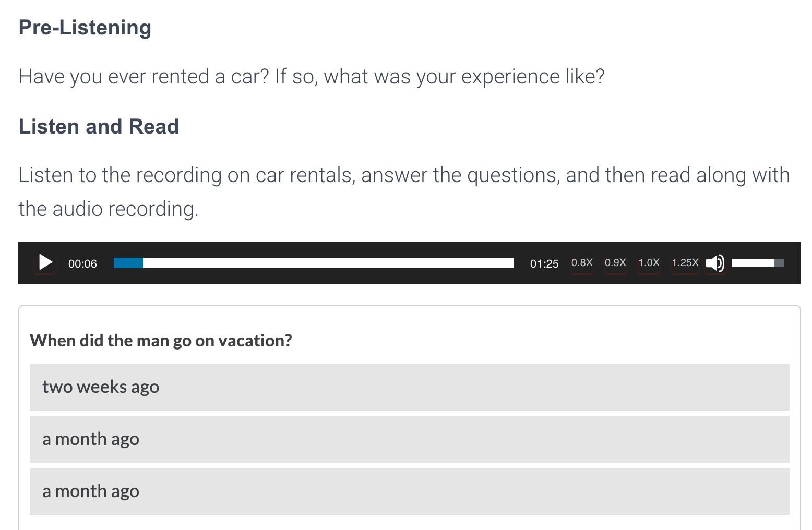
Task: Click the Pre-Listening heading
Action: [x=85, y=28]
